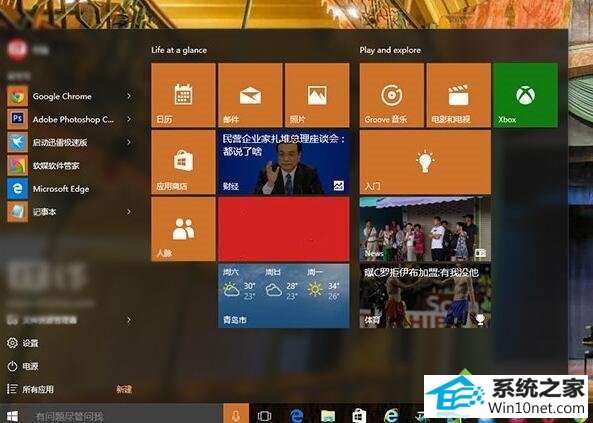Open Notepad (记事本) from the app list
Image resolution: width=593 pixels, height=423 pixels.
click(62, 212)
